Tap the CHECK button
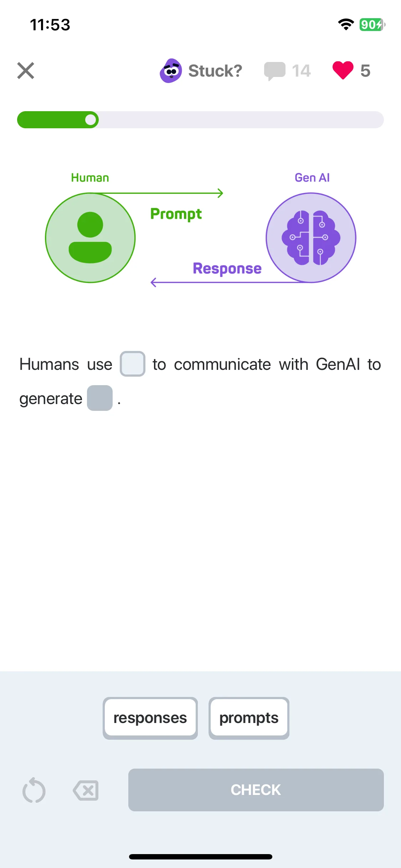This screenshot has height=868, width=401. (256, 790)
